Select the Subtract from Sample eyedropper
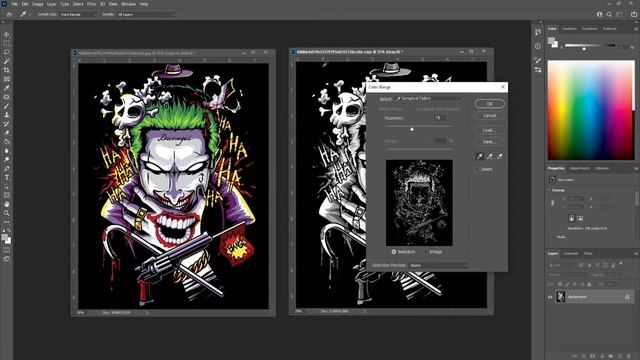The width and height of the screenshot is (640, 360). click(500, 156)
